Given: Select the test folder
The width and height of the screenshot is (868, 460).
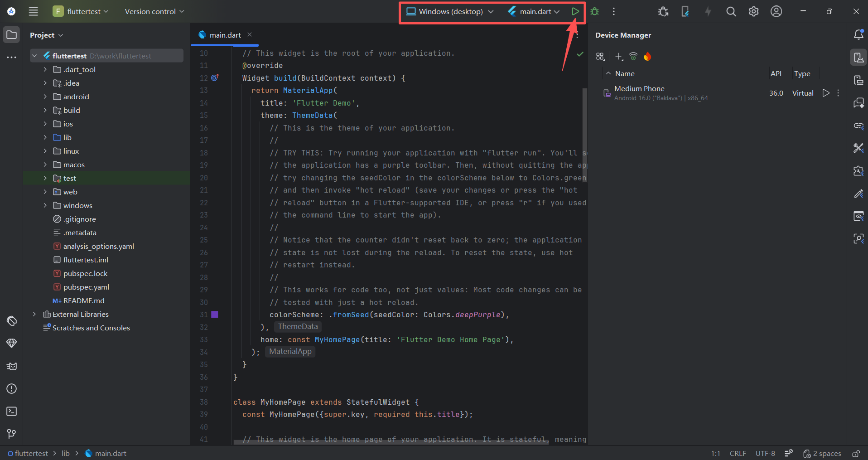Looking at the screenshot, I should coord(107,178).
